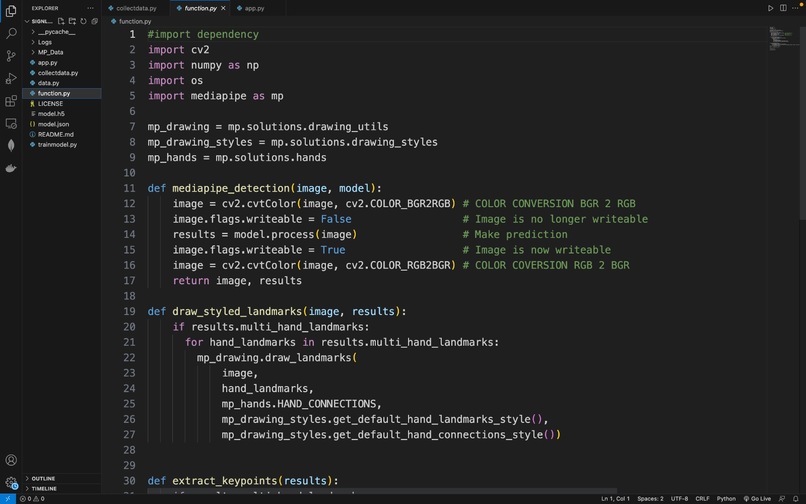806x504 pixels.
Task: Open data.py in the file tree
Action: coord(48,83)
